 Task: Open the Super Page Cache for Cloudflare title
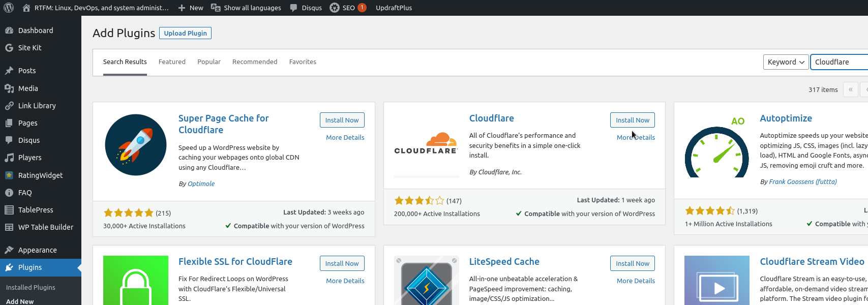pos(224,124)
